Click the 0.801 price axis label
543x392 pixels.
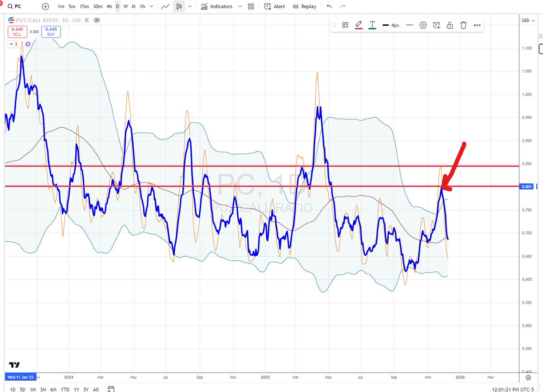(527, 186)
